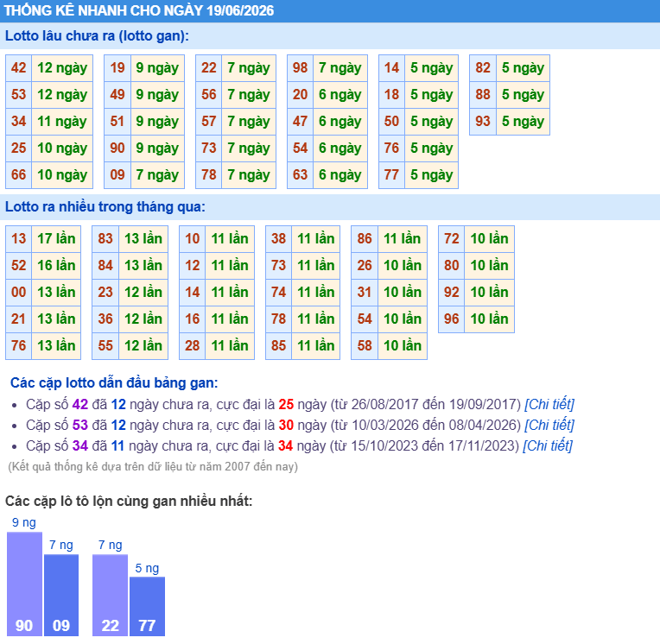This screenshot has height=644, width=660.
Task: Select number 76 in lotto gan table
Action: click(x=391, y=148)
